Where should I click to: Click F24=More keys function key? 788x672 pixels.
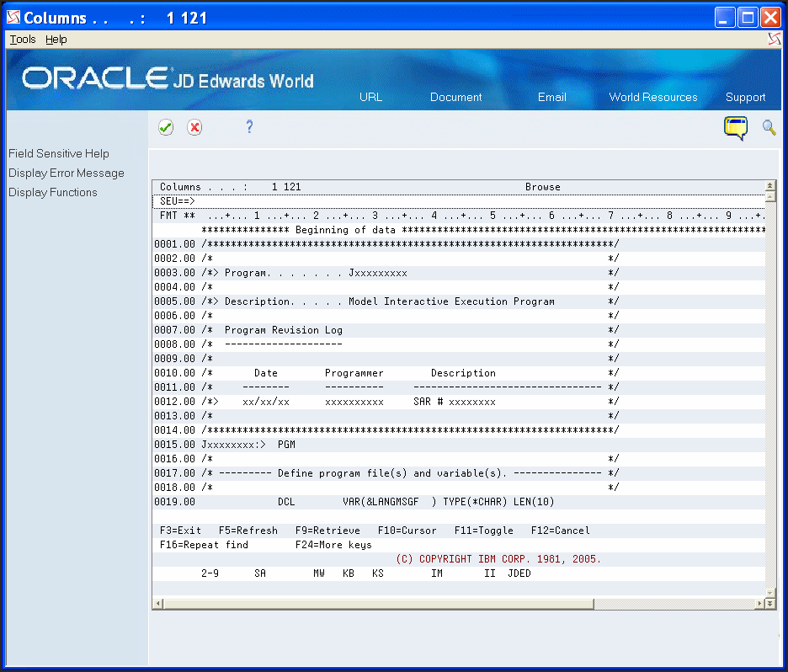point(333,545)
